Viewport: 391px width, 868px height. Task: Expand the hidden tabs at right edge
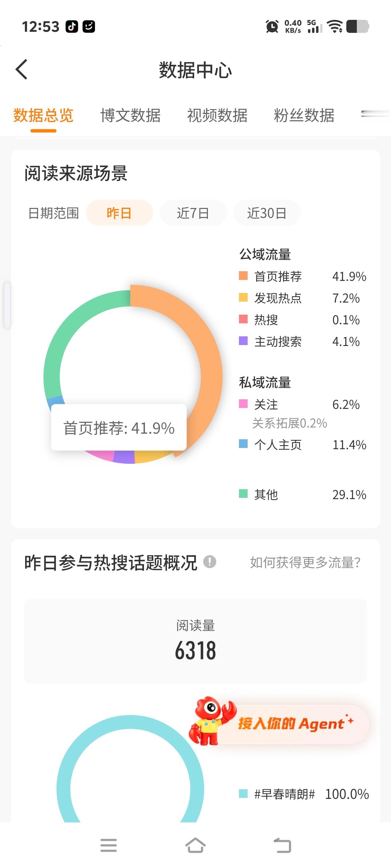(375, 115)
